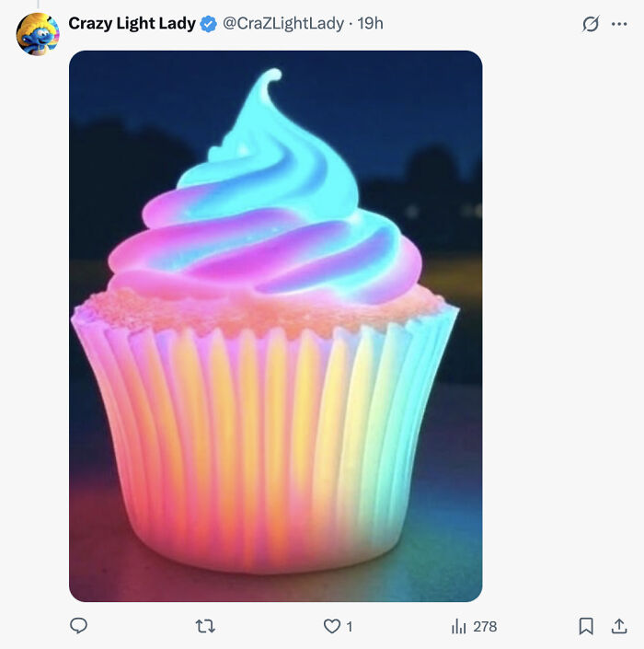Click the reply speech bubble icon
The height and width of the screenshot is (649, 644).
[78, 625]
